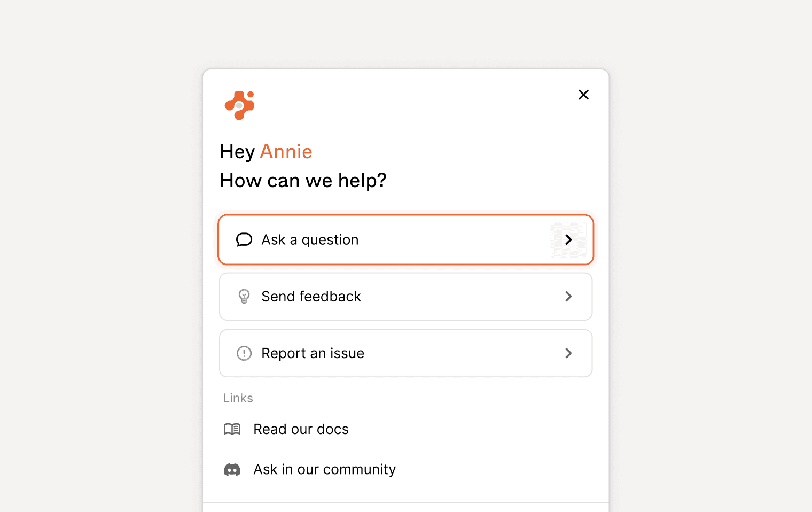Click the name Annie in the greeting

tap(286, 151)
